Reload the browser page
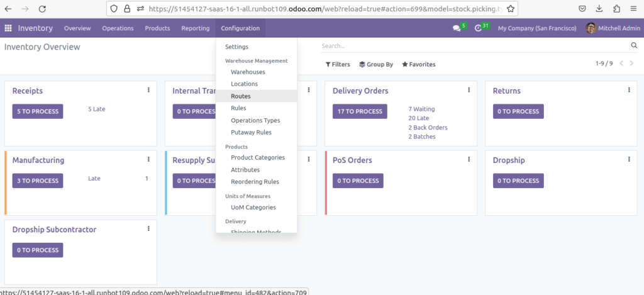The width and height of the screenshot is (644, 295). [x=42, y=9]
